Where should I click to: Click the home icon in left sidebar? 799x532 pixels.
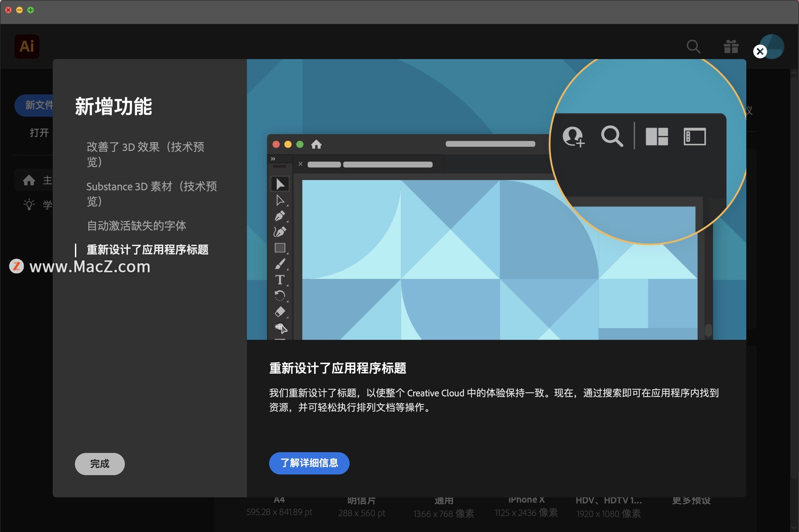tap(29, 181)
